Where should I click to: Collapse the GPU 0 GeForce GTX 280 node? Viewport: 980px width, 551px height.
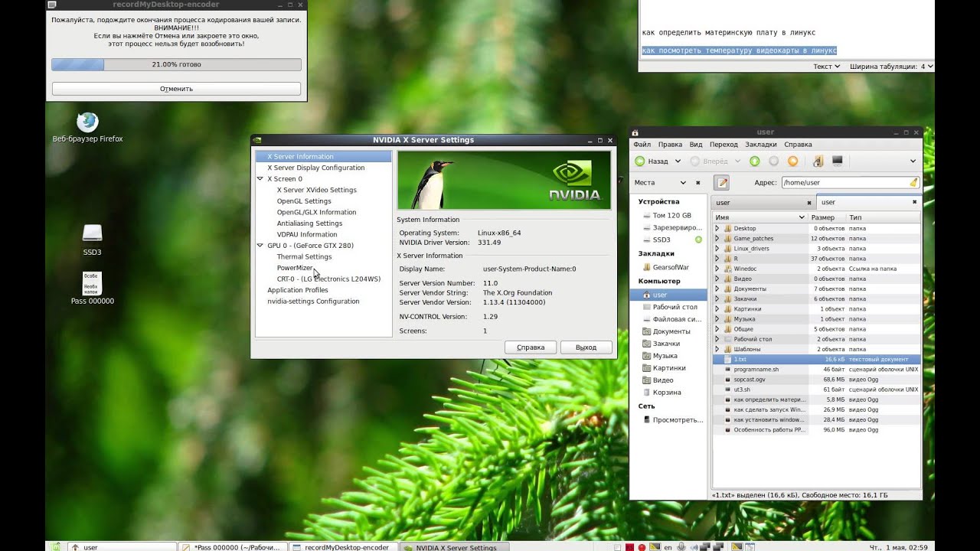tap(260, 246)
